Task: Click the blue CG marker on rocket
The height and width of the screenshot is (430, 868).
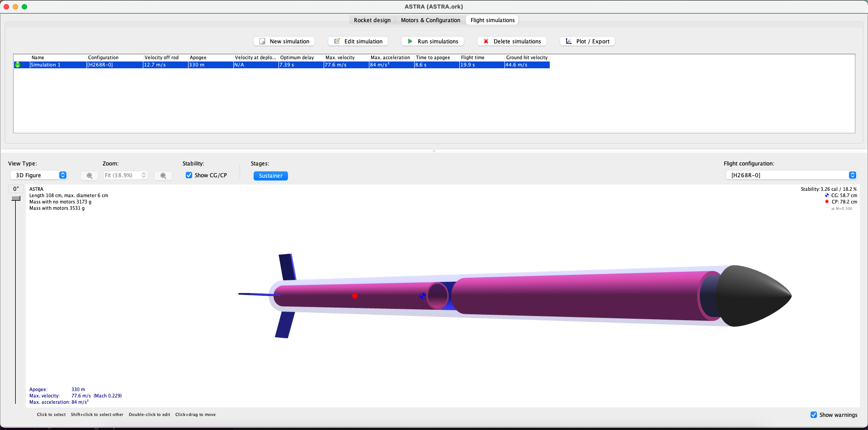Action: point(422,296)
